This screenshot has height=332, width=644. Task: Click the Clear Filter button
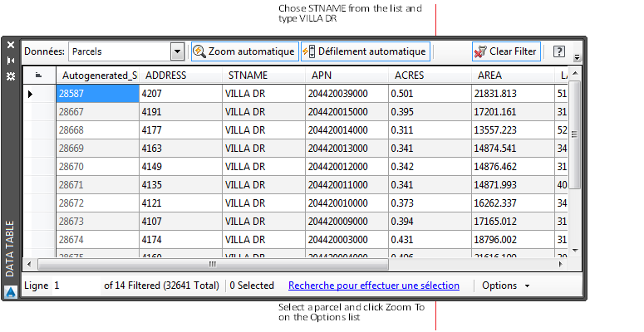[506, 51]
